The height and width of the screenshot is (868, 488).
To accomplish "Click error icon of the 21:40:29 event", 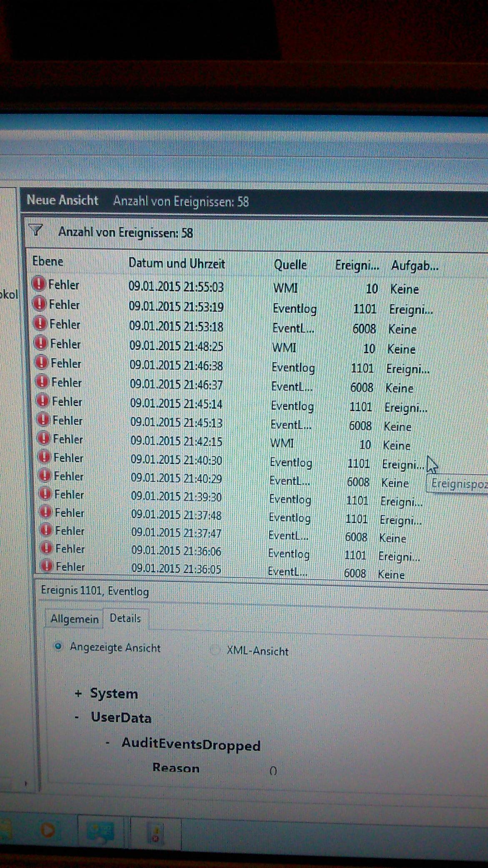I will click(x=45, y=476).
